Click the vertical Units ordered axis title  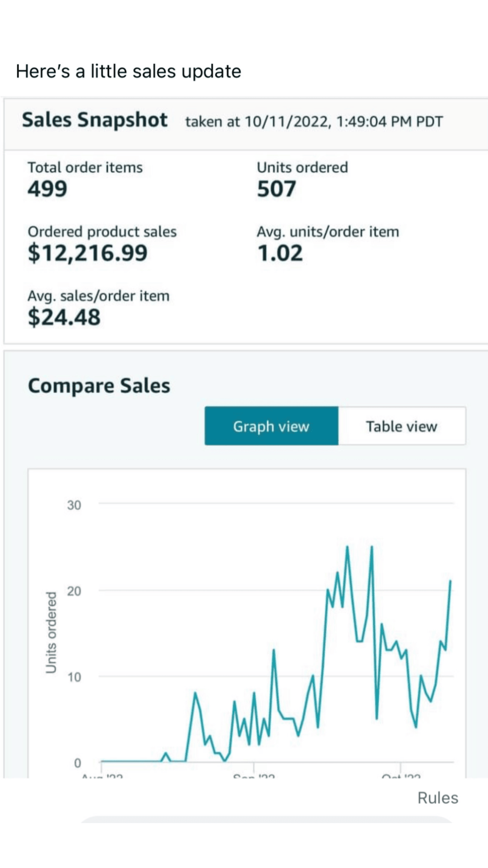pyautogui.click(x=51, y=632)
